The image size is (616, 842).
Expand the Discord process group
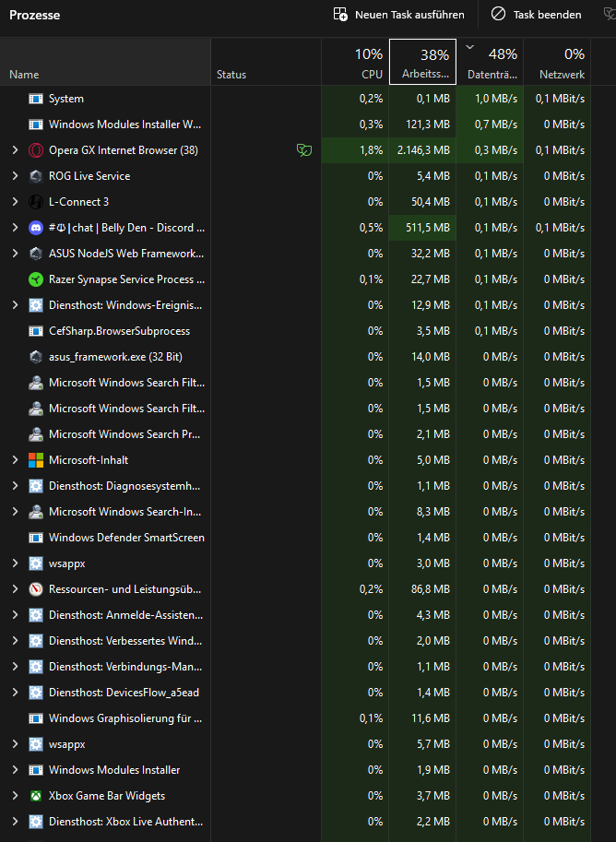click(x=15, y=228)
